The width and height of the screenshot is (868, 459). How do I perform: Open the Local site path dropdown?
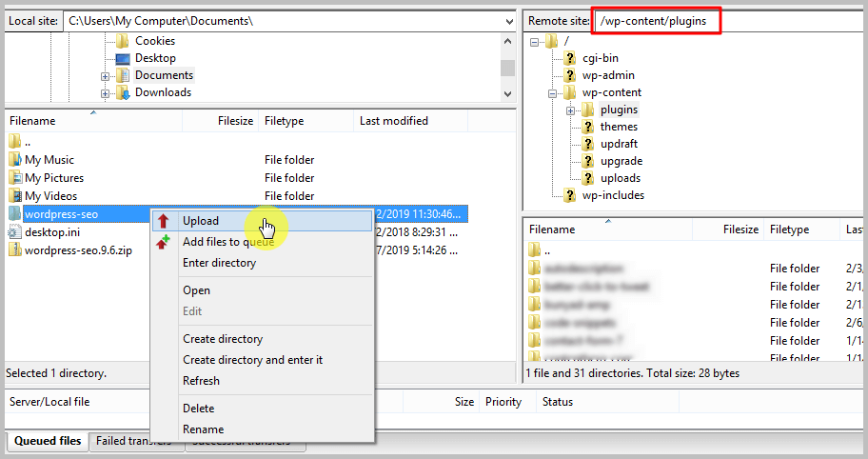(x=509, y=22)
